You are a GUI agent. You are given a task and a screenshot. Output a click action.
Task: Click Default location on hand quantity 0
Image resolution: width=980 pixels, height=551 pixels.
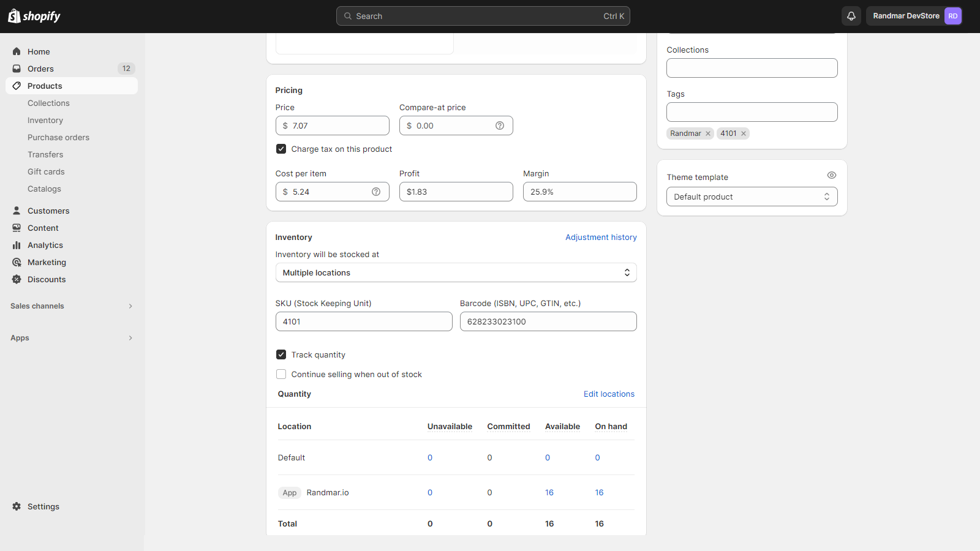[598, 457]
